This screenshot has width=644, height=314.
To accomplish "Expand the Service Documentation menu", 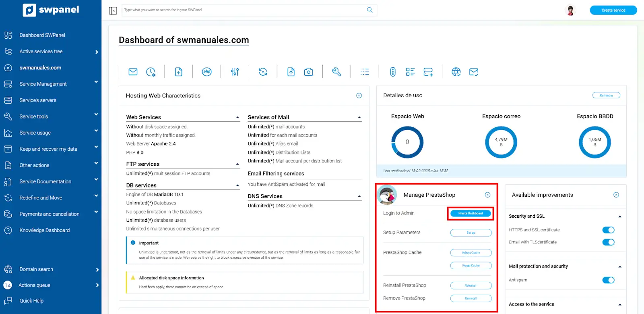I will tap(96, 179).
